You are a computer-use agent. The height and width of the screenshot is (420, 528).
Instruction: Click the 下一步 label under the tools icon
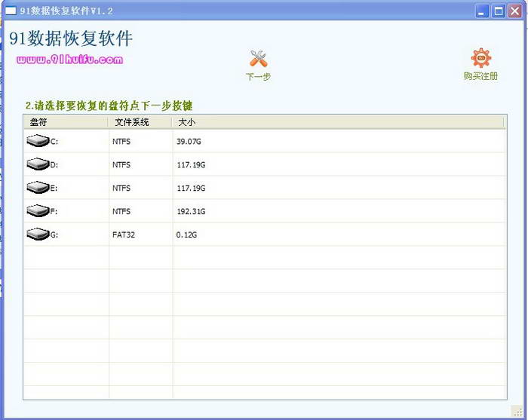click(258, 77)
